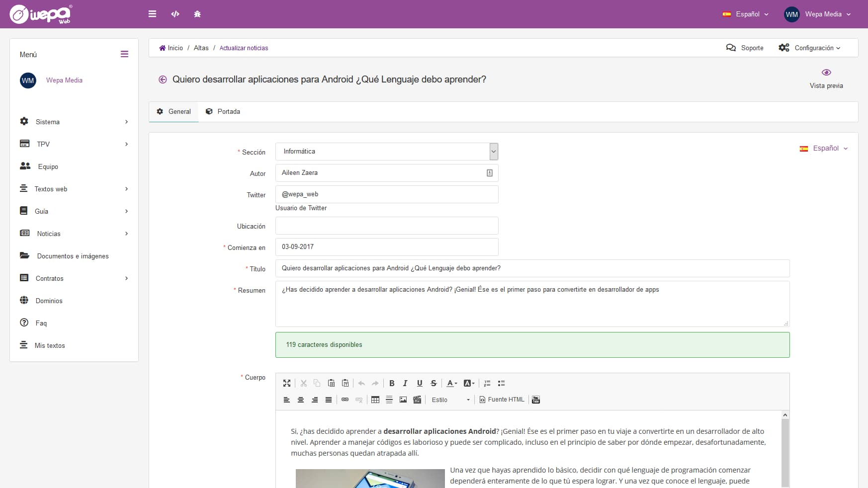
Task: Click the back arrow beside news title
Action: coord(163,80)
